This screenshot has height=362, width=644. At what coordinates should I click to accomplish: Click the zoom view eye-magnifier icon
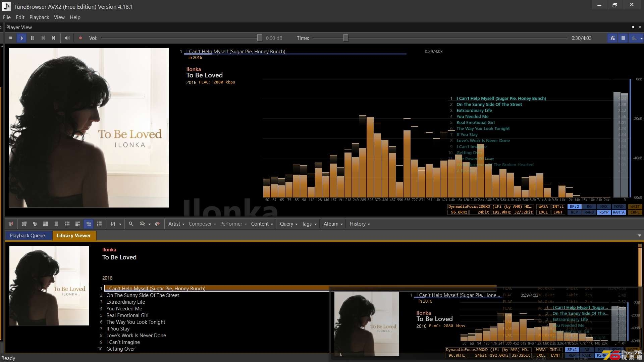142,224
